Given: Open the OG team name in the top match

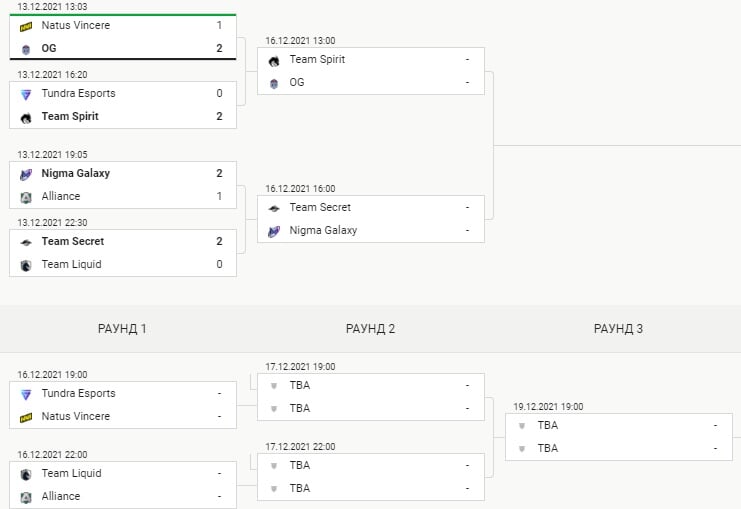Looking at the screenshot, I should 49,48.
